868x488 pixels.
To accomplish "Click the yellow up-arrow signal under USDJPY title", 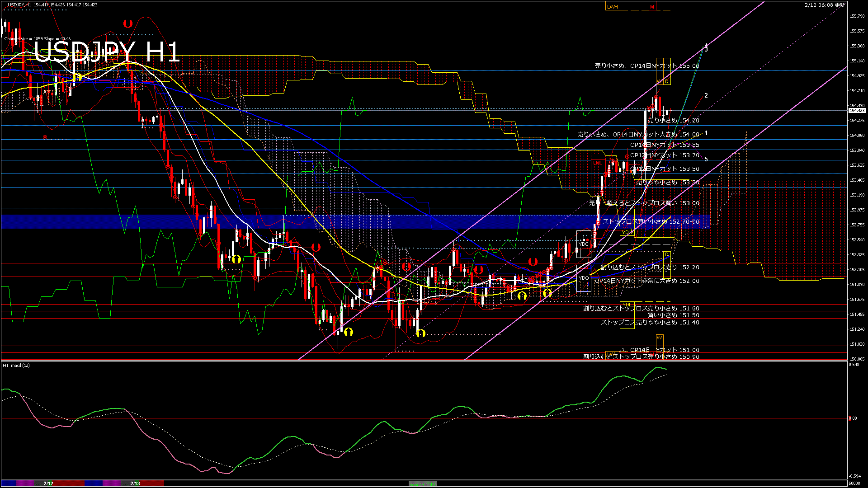I will click(x=78, y=77).
